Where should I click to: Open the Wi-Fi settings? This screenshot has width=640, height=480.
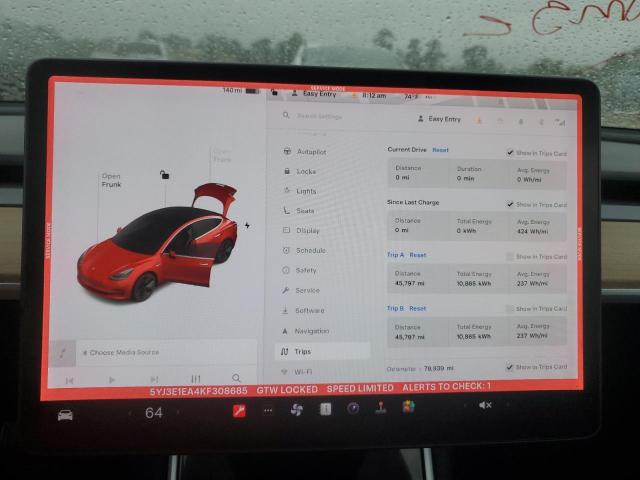(x=296, y=372)
